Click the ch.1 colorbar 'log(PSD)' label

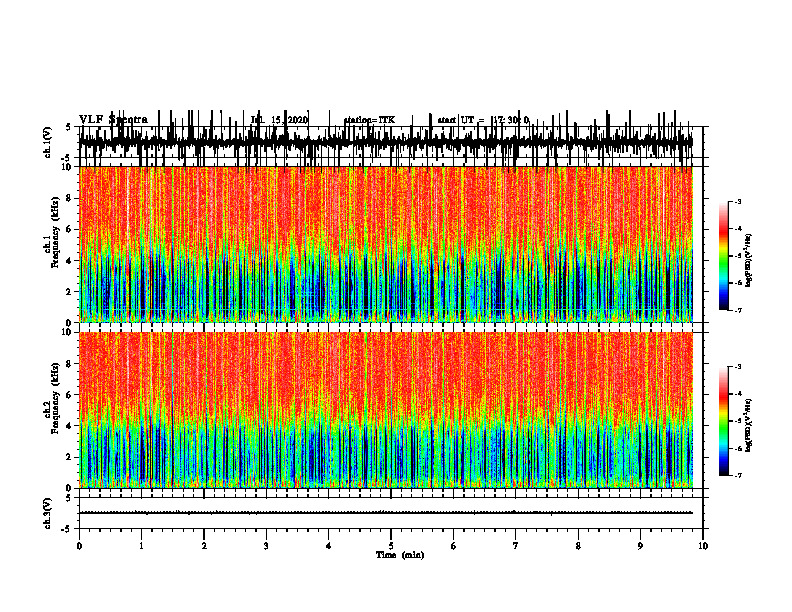click(748, 260)
